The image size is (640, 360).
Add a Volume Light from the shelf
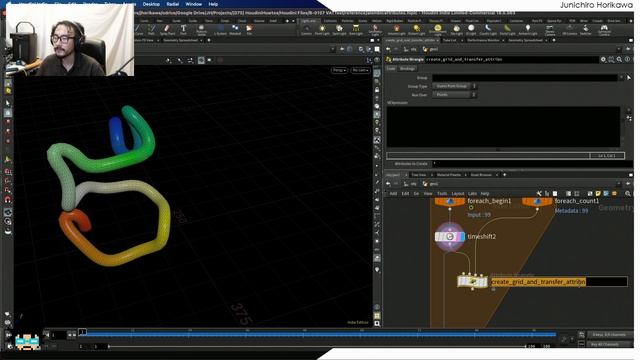[396, 30]
